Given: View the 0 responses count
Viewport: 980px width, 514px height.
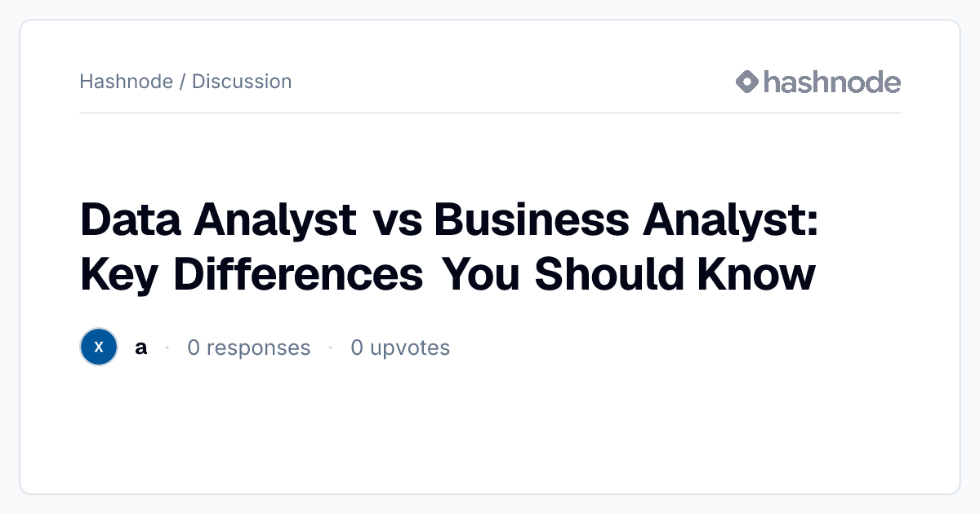Looking at the screenshot, I should [x=249, y=348].
